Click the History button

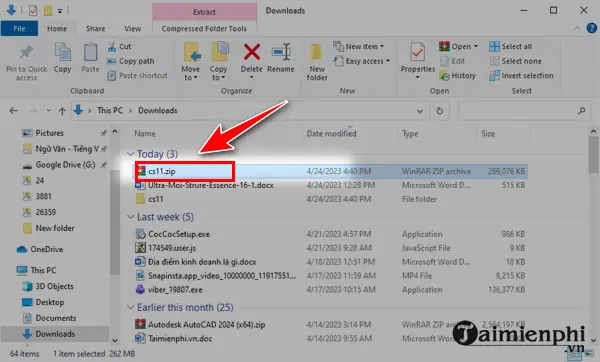tap(458, 76)
